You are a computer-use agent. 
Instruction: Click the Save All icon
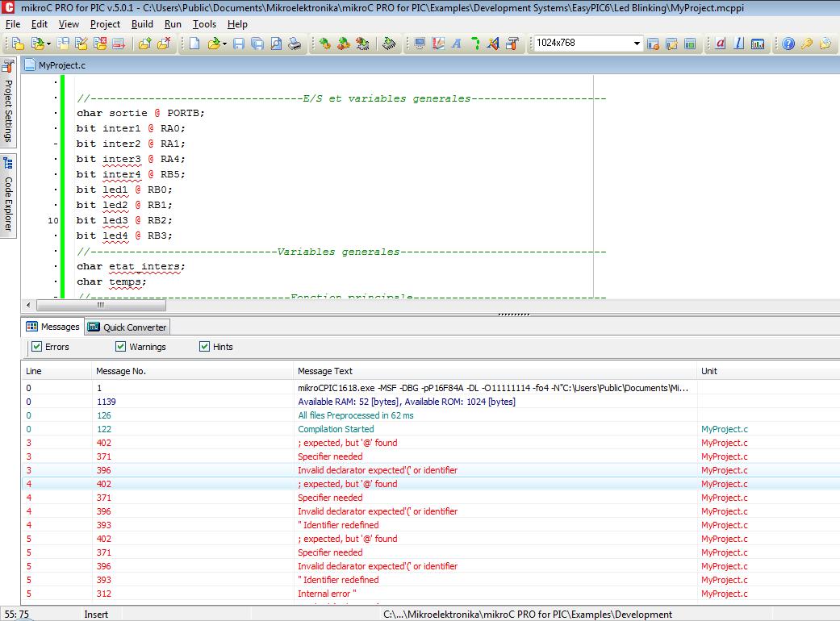(257, 44)
